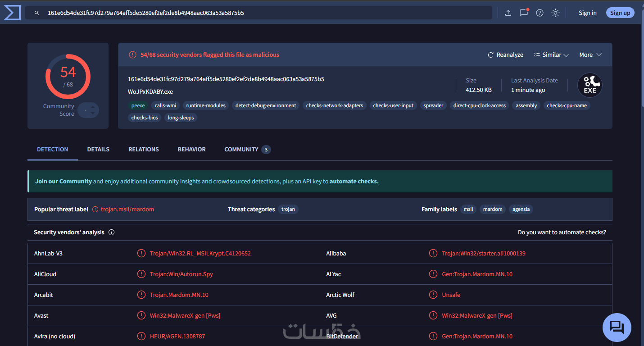This screenshot has width=644, height=346.
Task: Select the spreader tag
Action: coord(433,106)
